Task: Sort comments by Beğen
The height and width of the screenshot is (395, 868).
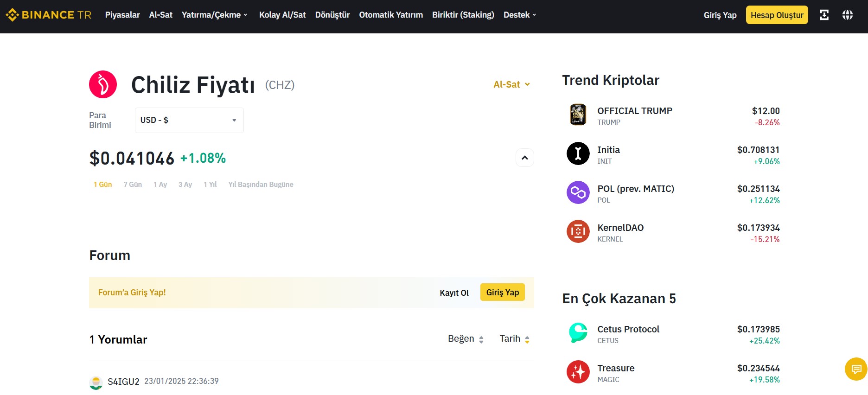Action: (x=466, y=339)
